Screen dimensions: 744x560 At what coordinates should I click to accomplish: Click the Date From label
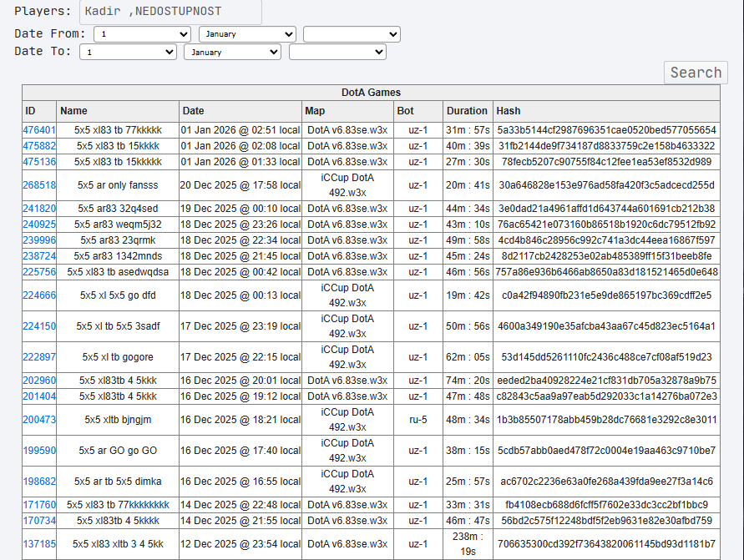50,33
